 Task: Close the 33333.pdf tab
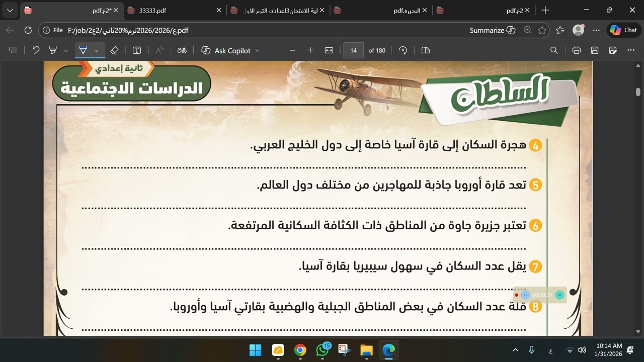pyautogui.click(x=219, y=10)
